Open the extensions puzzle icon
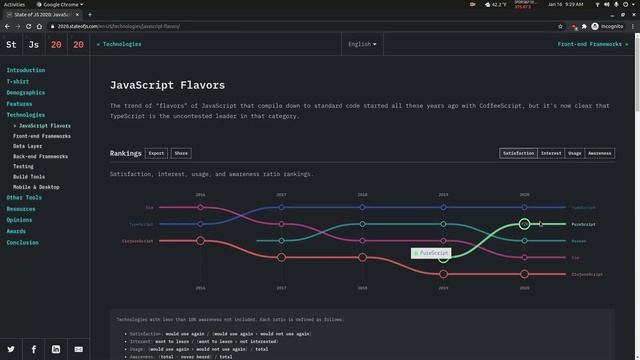This screenshot has width=640, height=360. (x=584, y=27)
